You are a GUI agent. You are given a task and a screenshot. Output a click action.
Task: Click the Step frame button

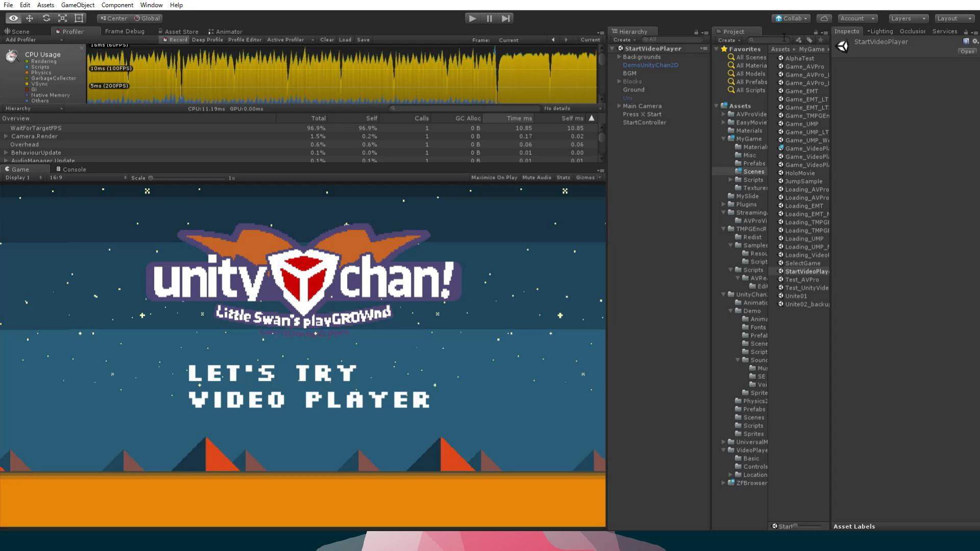[x=505, y=18]
